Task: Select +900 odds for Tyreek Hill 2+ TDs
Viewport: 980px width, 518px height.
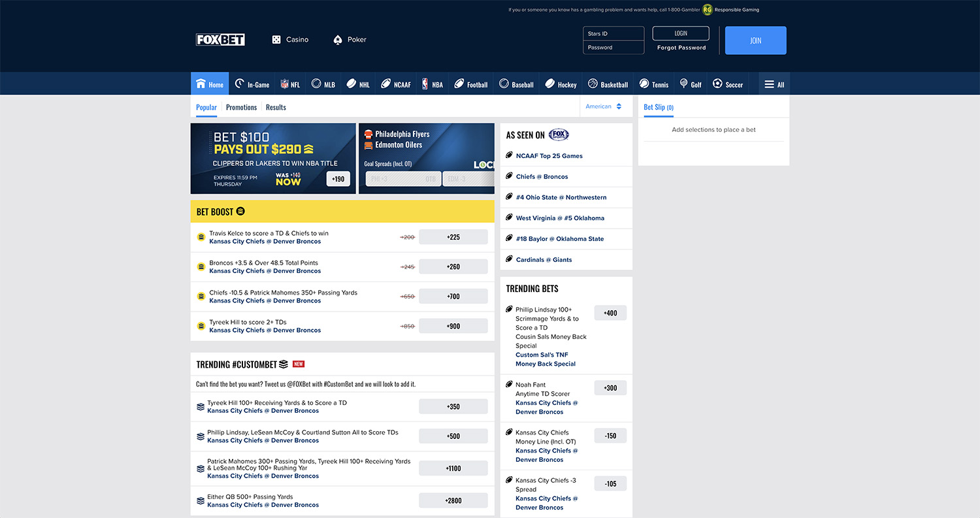Action: click(453, 326)
